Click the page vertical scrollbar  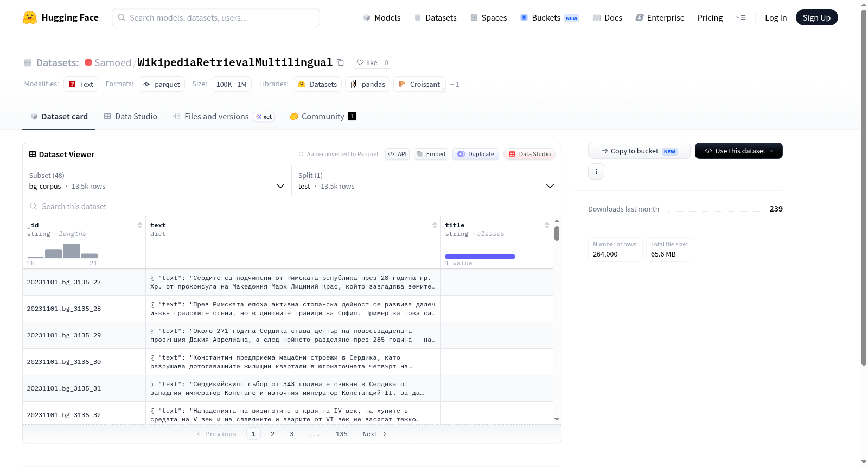864,187
